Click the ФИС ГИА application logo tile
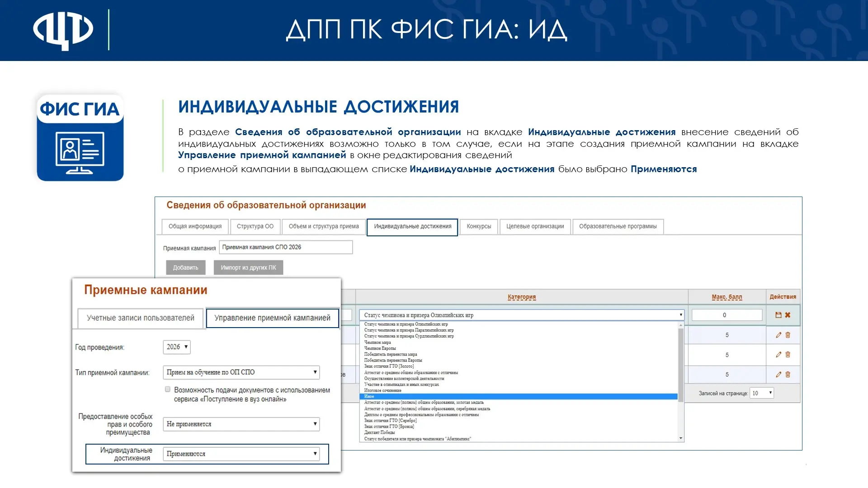 tap(80, 137)
